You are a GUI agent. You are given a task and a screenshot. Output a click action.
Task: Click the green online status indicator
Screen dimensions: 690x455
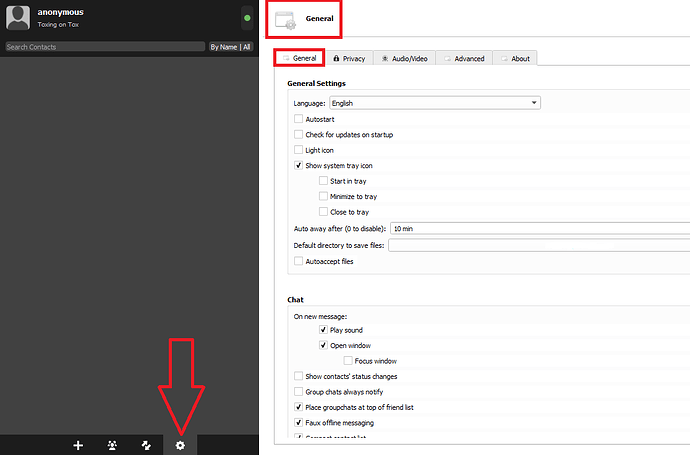tap(247, 17)
